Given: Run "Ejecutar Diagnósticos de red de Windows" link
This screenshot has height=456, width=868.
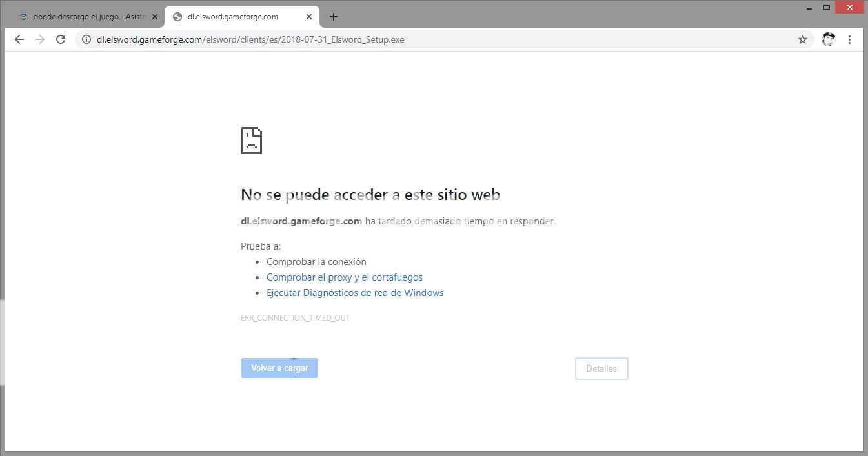Looking at the screenshot, I should click(354, 293).
